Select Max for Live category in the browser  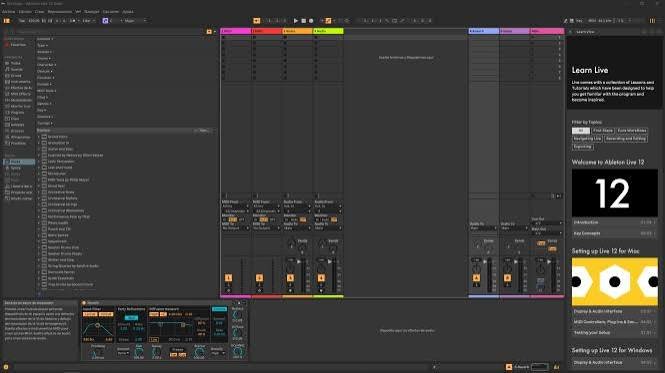point(18,106)
